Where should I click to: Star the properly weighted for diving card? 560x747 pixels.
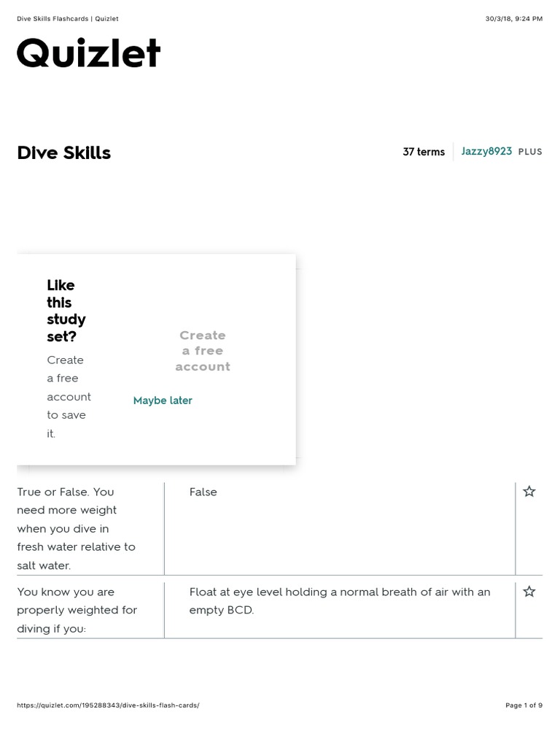point(529,591)
